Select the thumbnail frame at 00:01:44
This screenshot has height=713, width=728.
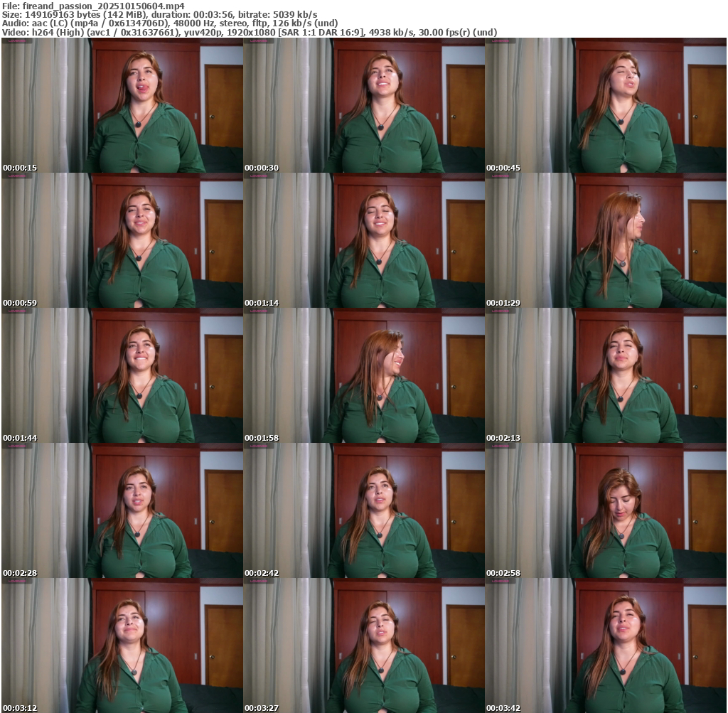122,375
